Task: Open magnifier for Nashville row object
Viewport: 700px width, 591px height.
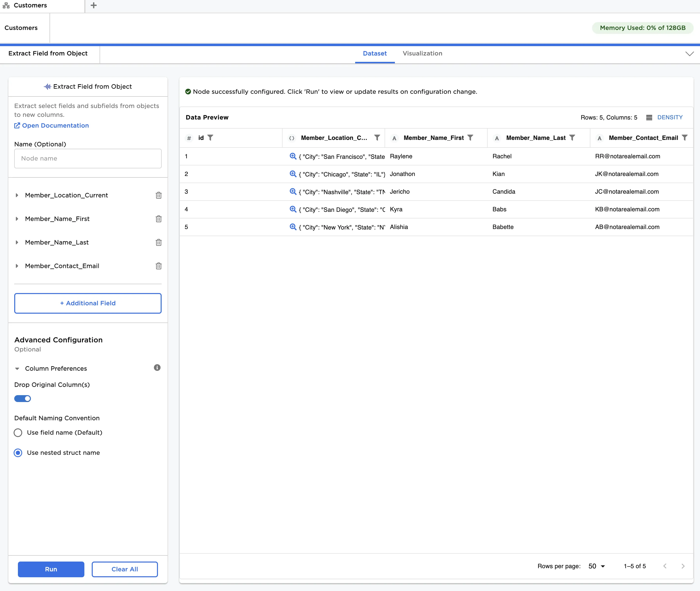Action: pos(293,192)
